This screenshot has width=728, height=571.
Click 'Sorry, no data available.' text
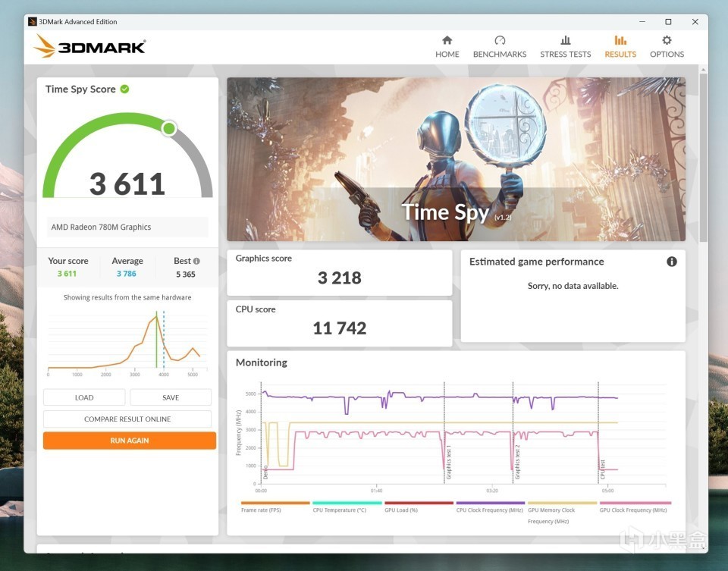(x=573, y=286)
